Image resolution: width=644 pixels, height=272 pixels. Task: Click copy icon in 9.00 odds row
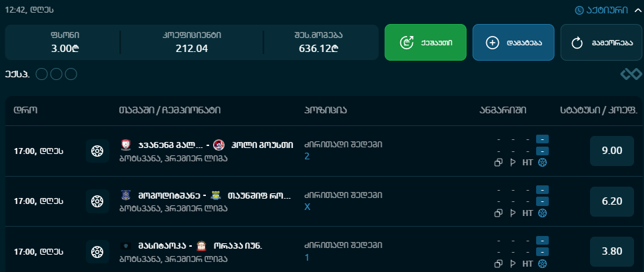(x=499, y=163)
